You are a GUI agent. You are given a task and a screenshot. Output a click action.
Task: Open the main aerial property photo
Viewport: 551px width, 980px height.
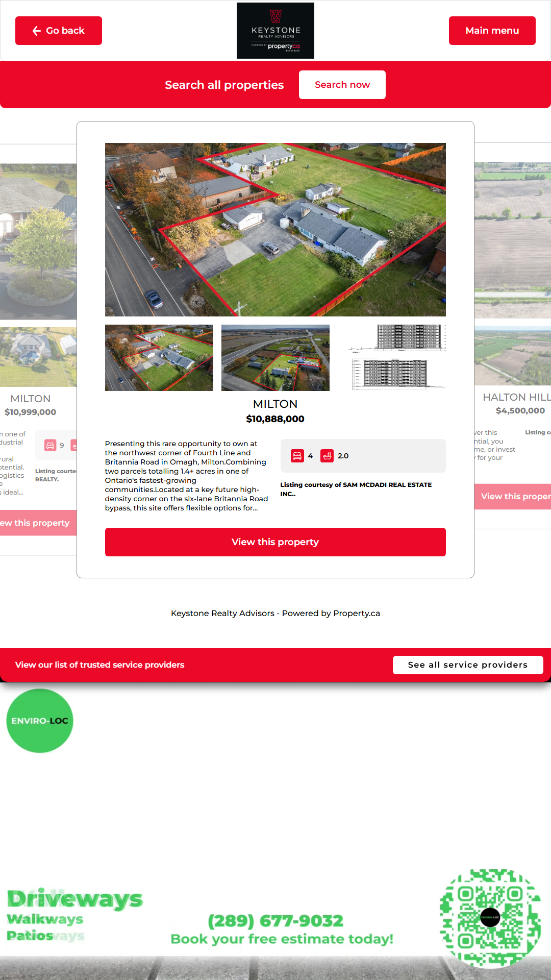275,230
